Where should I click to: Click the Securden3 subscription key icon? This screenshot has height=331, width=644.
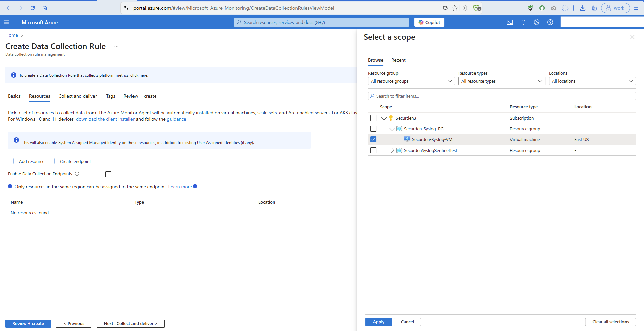pyautogui.click(x=391, y=118)
